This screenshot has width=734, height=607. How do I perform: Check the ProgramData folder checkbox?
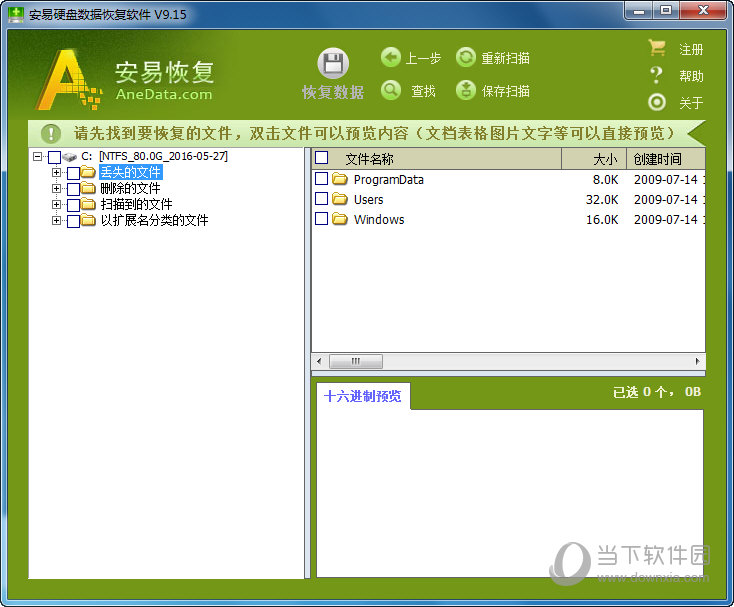(x=322, y=179)
